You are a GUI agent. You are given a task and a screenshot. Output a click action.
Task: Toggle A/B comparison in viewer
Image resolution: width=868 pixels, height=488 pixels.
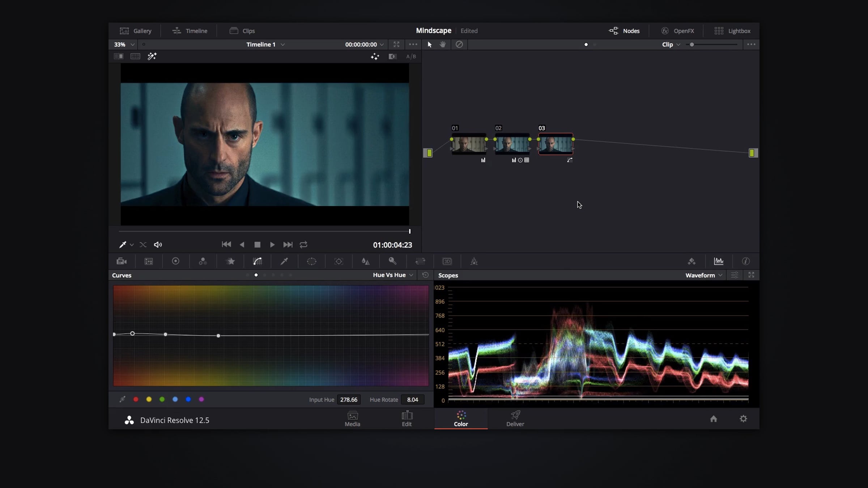[411, 56]
